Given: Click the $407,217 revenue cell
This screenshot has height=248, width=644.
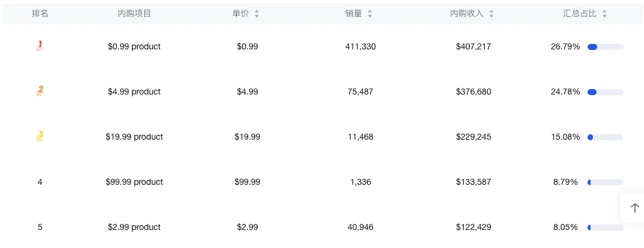Looking at the screenshot, I should pos(473,46).
